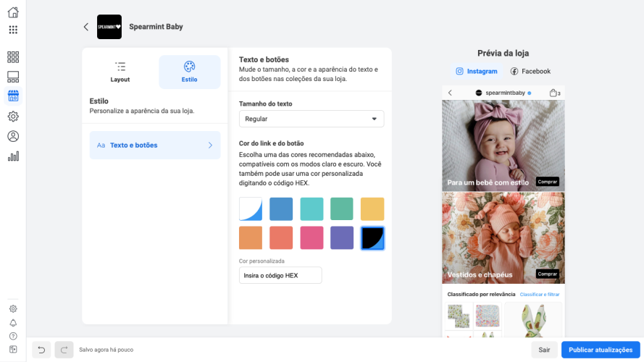Go back using the left chevron arrow
This screenshot has width=644, height=362.
pos(86,27)
